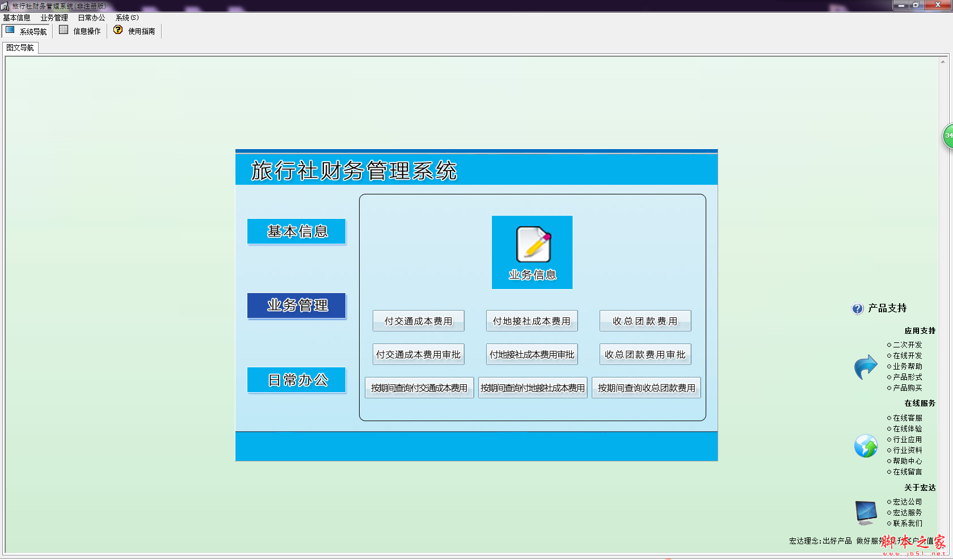This screenshot has width=953, height=560.
Task: Open 信息操作 from the toolbar
Action: (80, 31)
